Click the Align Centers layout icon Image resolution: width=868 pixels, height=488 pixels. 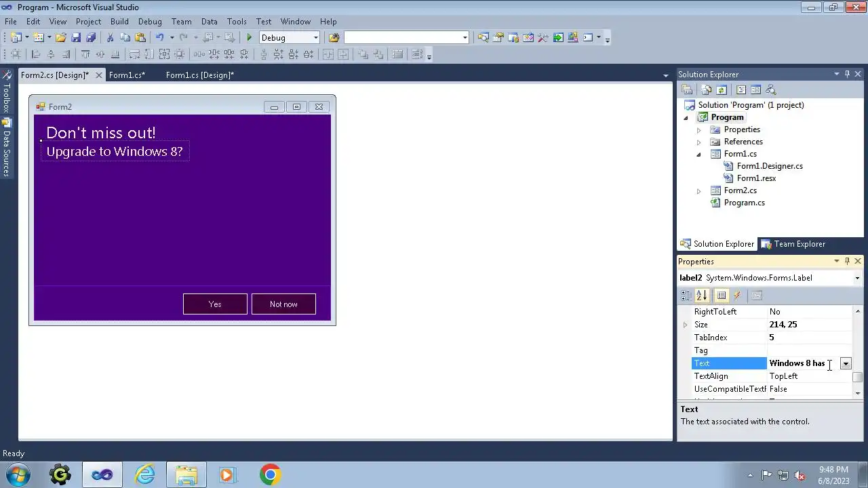(51, 55)
